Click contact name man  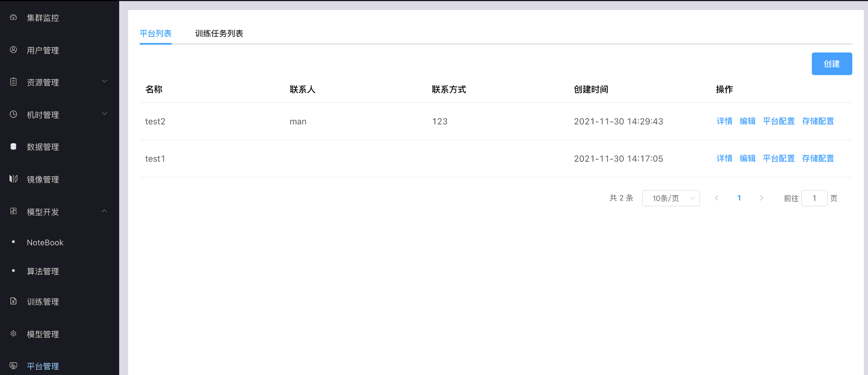(x=298, y=121)
